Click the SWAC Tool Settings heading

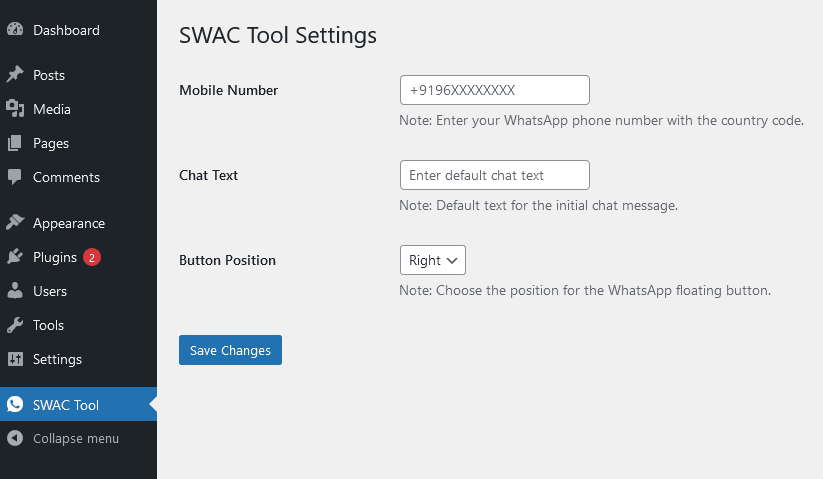pos(278,36)
